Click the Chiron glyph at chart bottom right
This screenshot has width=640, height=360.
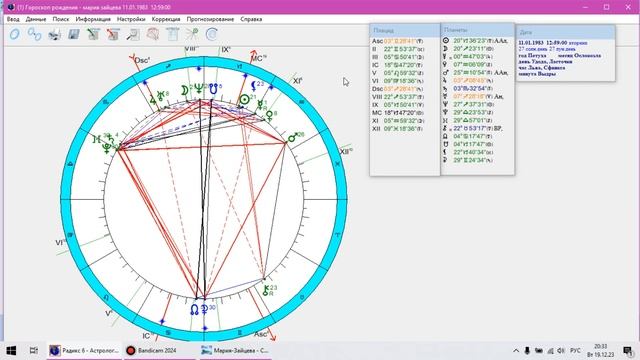click(x=266, y=291)
